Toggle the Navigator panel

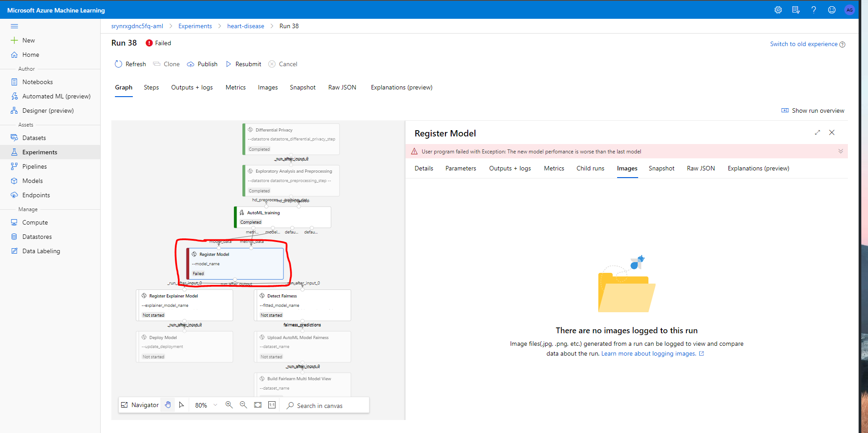pyautogui.click(x=140, y=405)
